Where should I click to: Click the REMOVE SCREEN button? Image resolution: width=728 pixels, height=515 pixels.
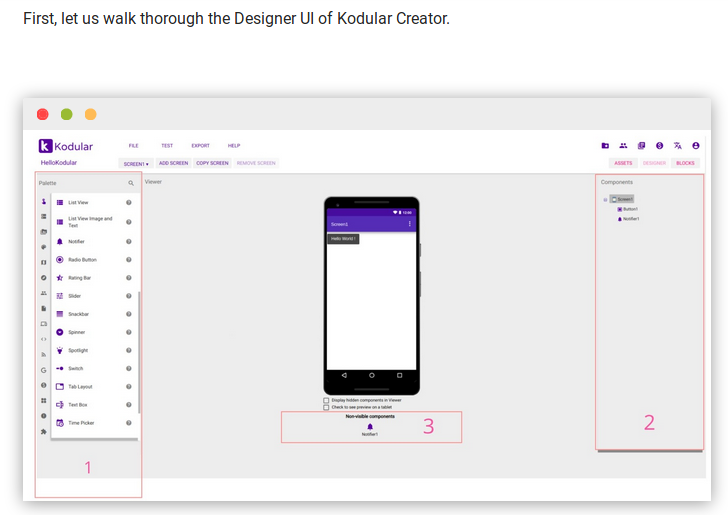tap(256, 163)
